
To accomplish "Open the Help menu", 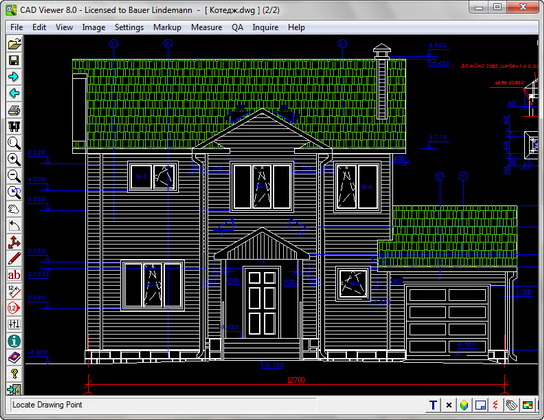I will point(296,27).
